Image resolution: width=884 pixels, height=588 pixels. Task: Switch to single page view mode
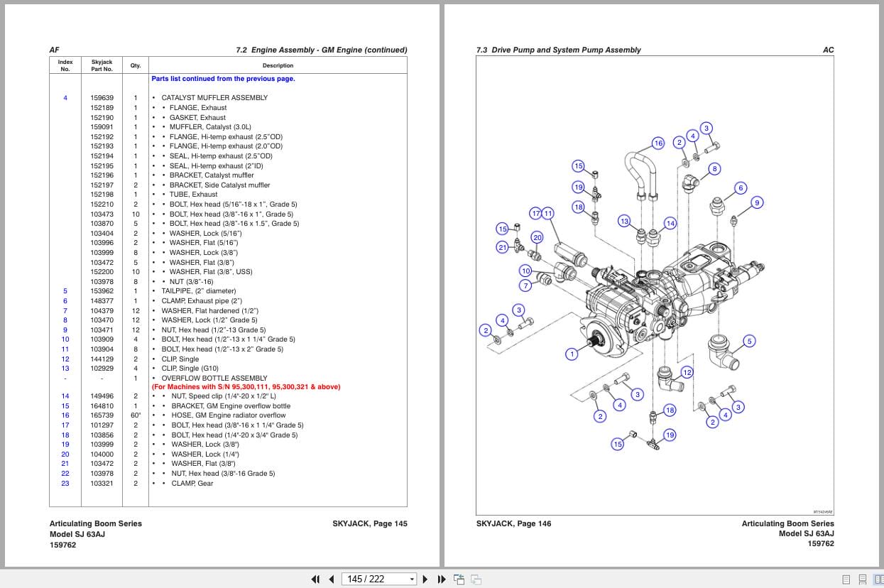(846, 579)
